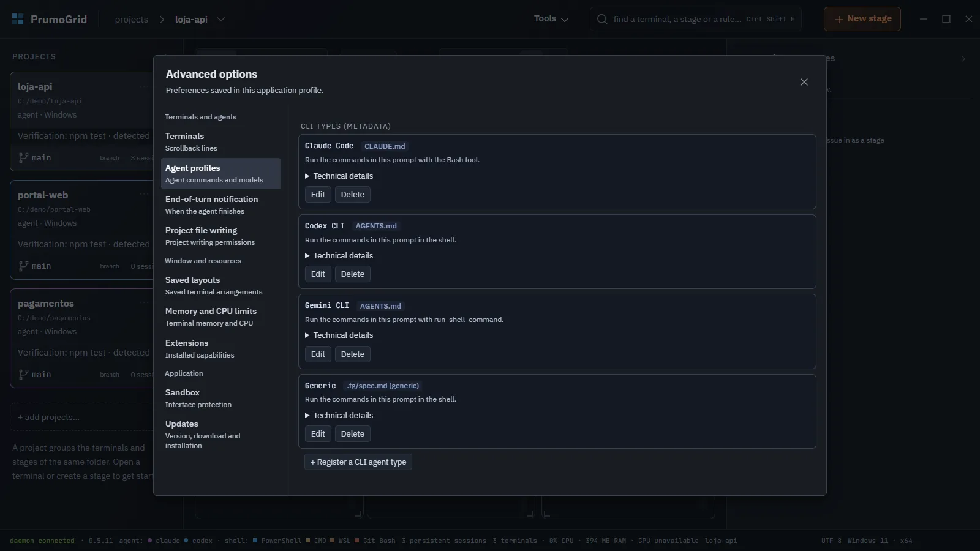
Task: Click the CLAUDE.md tag
Action: point(385,146)
